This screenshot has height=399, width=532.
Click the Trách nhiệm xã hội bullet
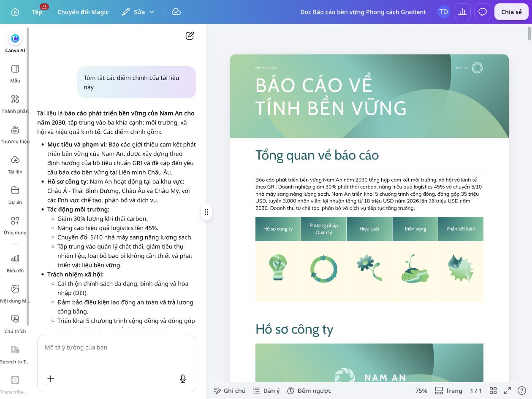(75, 275)
